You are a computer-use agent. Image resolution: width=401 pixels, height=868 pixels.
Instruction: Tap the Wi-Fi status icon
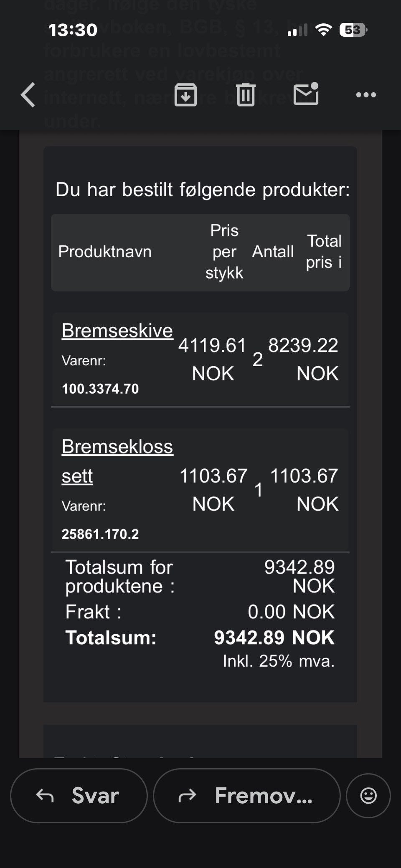(323, 30)
